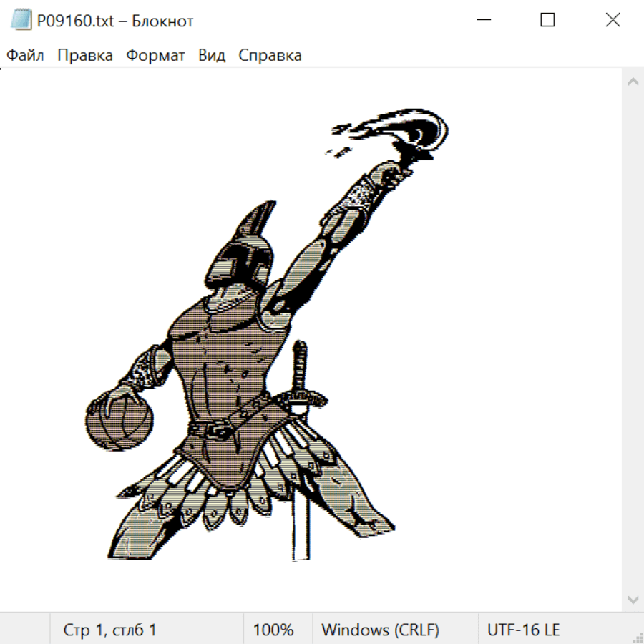Screen dimensions: 644x644
Task: Click the 100% zoom indicator
Action: point(273,630)
